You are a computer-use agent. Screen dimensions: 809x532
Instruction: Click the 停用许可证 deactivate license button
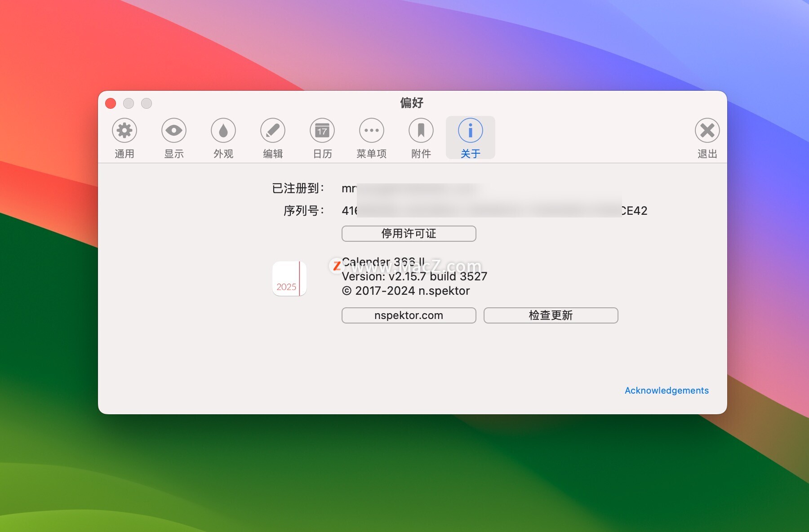tap(409, 234)
